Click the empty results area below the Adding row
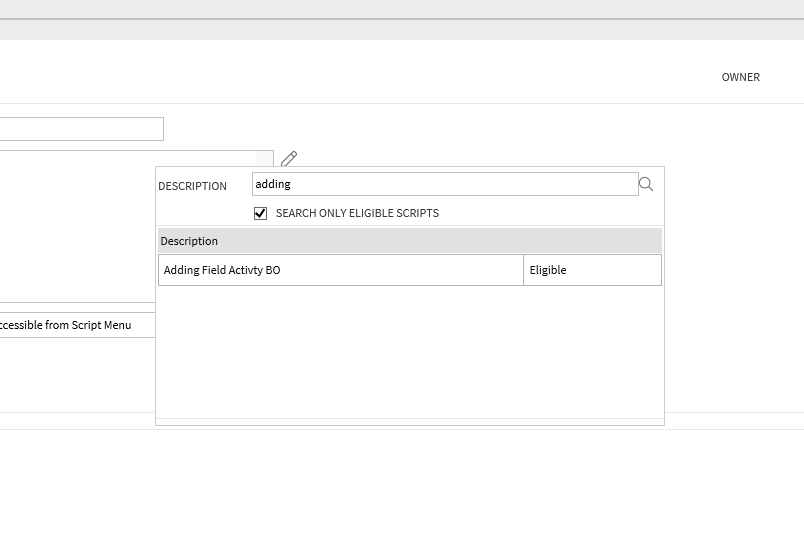Viewport: 804px width, 537px height. (410, 352)
